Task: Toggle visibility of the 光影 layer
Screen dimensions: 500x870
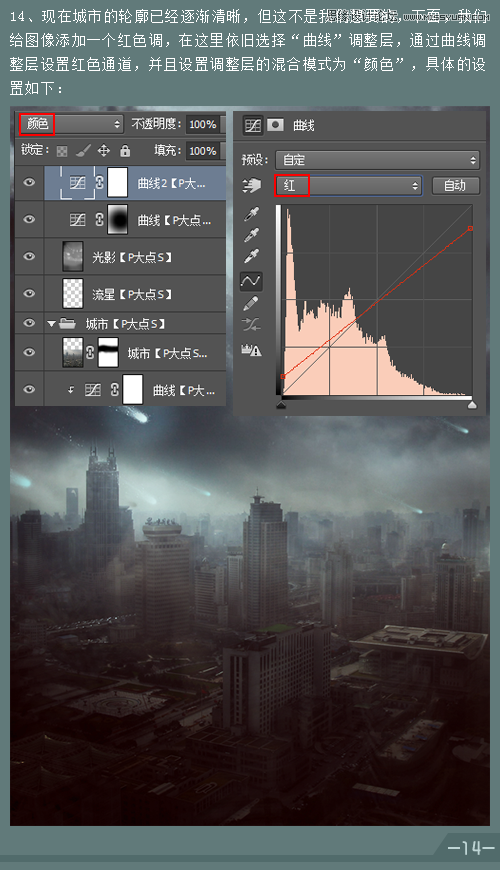Action: 29,256
